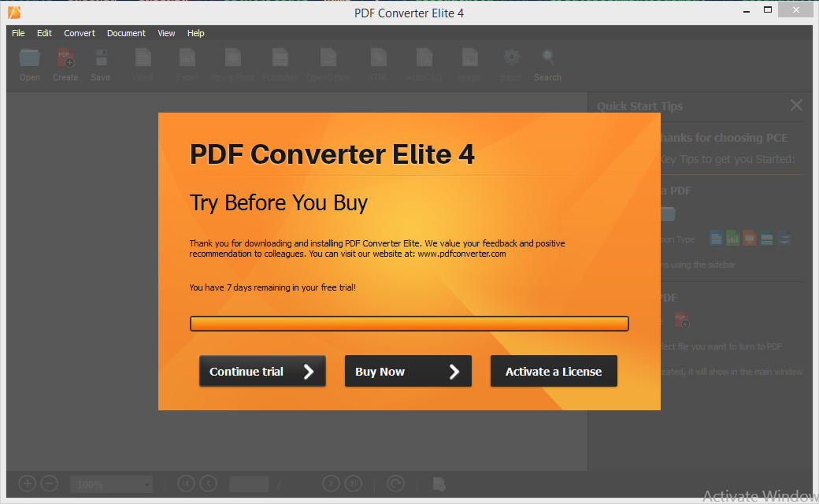The image size is (819, 504).
Task: Click the trial days remaining progress bar
Action: click(409, 324)
